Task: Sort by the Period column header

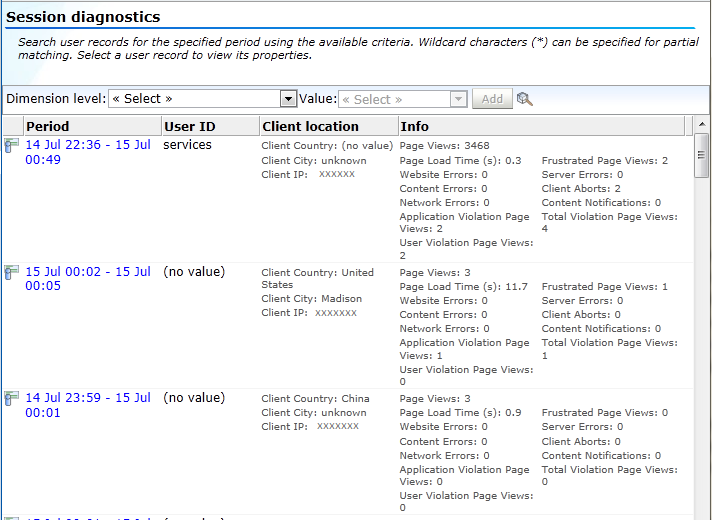Action: (92, 126)
